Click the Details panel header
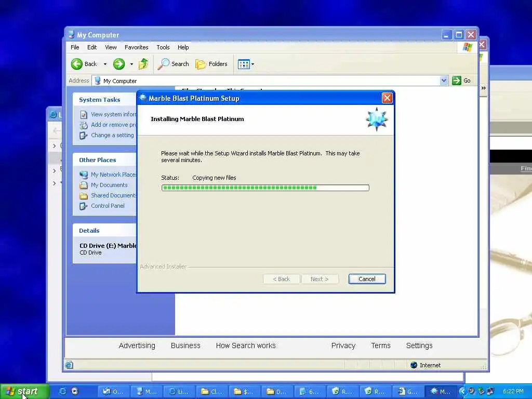532x399 pixels. click(x=104, y=231)
